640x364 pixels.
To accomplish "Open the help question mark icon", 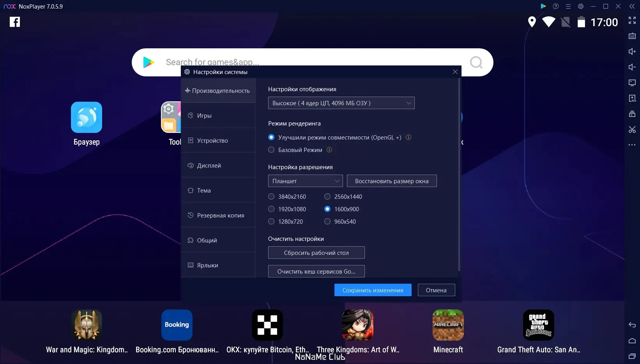I will click(x=556, y=6).
